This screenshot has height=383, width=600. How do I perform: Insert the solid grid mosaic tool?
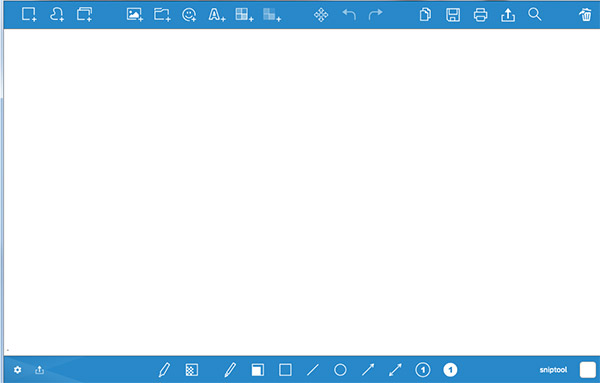[x=244, y=15]
